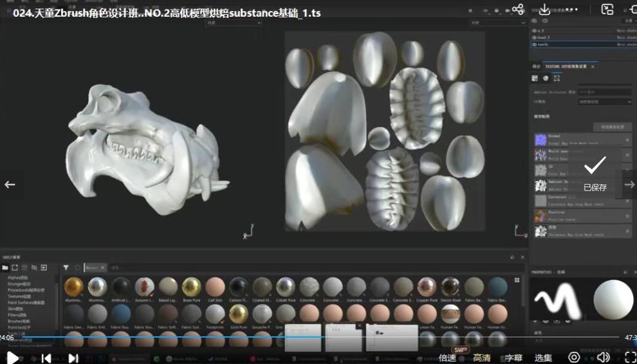Expand the UV padding dropdown
This screenshot has height=364, width=637.
605,102
